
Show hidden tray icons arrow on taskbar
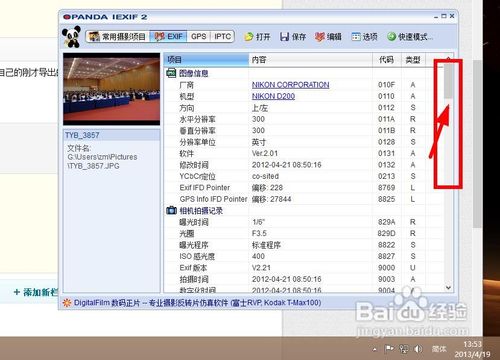[x=375, y=349]
